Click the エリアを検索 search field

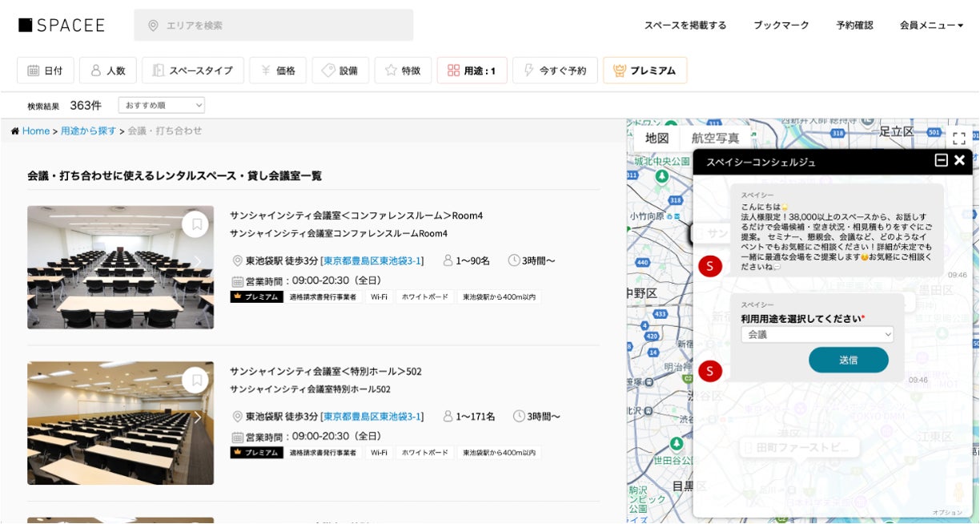point(273,25)
